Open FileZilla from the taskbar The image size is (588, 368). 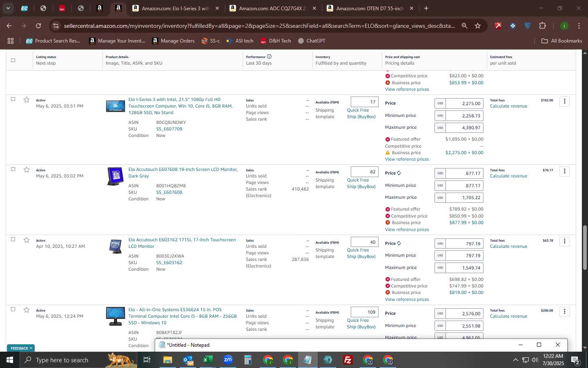click(348, 360)
